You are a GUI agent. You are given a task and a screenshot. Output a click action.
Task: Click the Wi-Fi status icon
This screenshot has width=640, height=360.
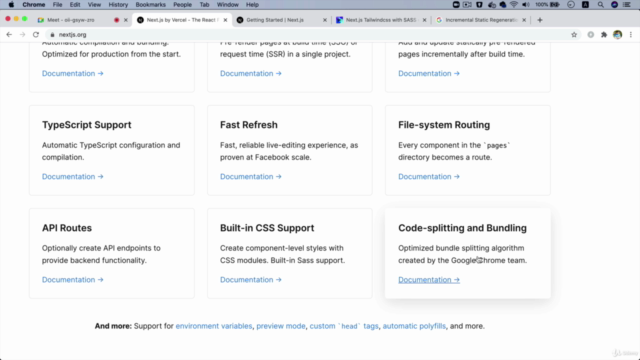(514, 4)
